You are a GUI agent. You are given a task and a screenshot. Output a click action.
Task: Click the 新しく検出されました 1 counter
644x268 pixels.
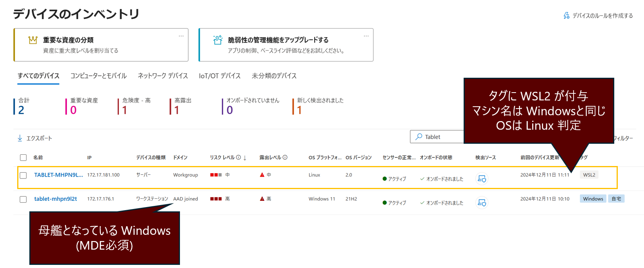tap(318, 106)
